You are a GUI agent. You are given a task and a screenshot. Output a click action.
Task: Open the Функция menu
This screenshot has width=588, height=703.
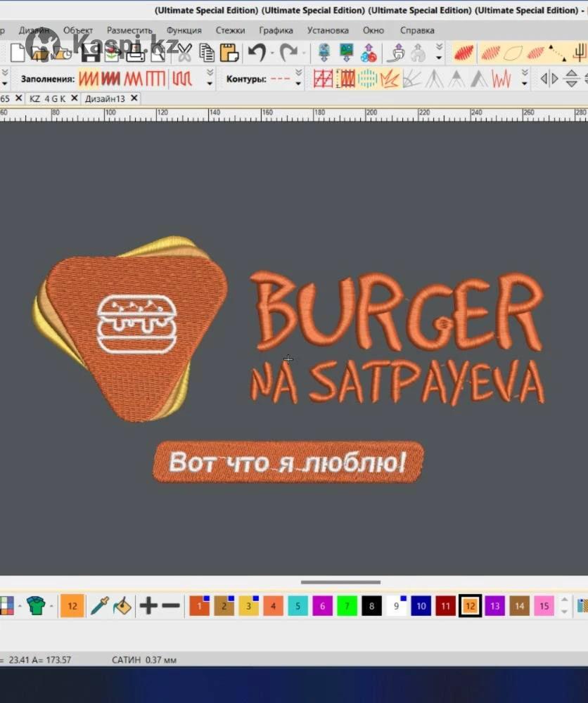click(x=184, y=30)
